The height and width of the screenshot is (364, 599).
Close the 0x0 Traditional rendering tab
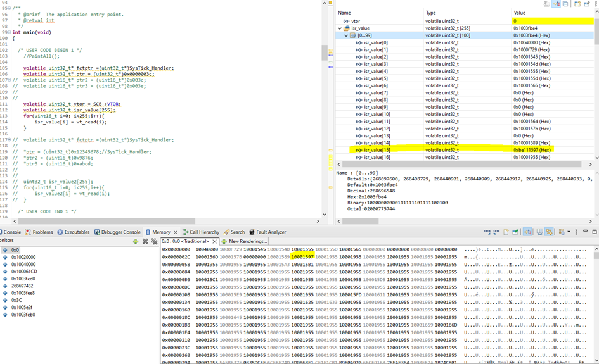[x=214, y=241]
